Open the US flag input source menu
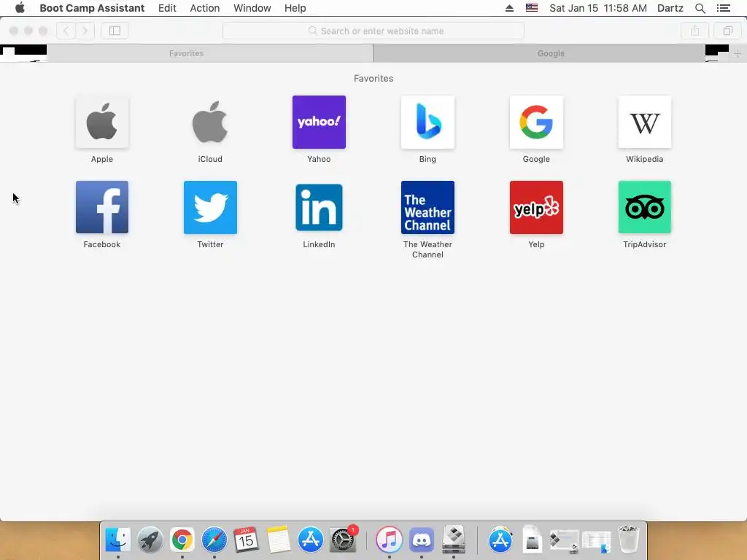747x560 pixels. (532, 8)
